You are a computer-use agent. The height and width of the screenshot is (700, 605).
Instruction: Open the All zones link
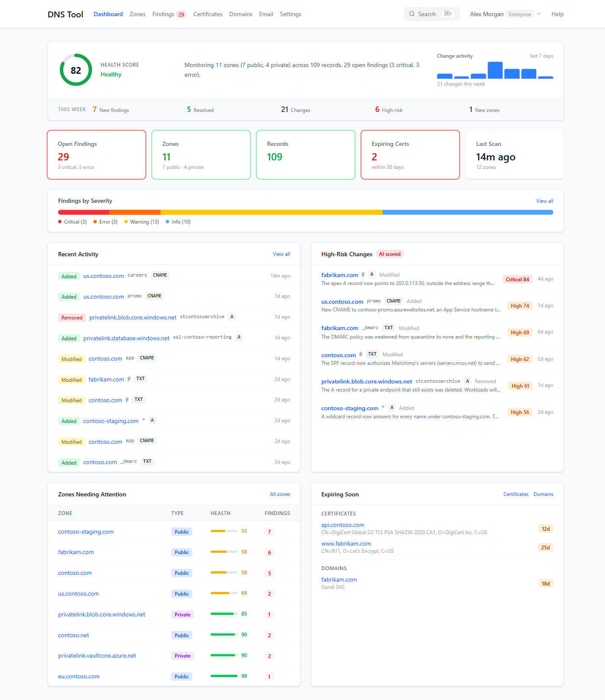(280, 494)
